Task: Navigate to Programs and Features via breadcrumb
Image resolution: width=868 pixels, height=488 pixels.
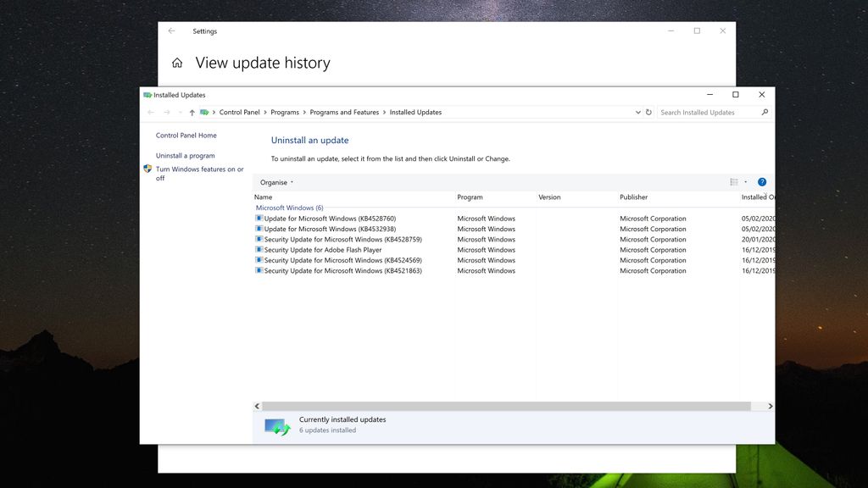Action: [344, 112]
